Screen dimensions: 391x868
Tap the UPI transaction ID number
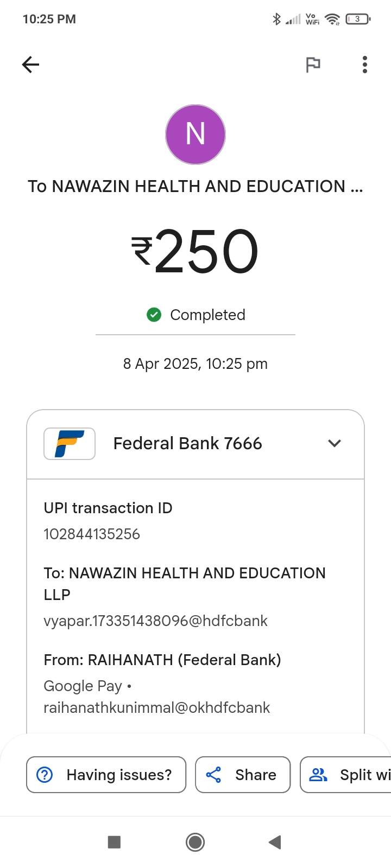[92, 534]
